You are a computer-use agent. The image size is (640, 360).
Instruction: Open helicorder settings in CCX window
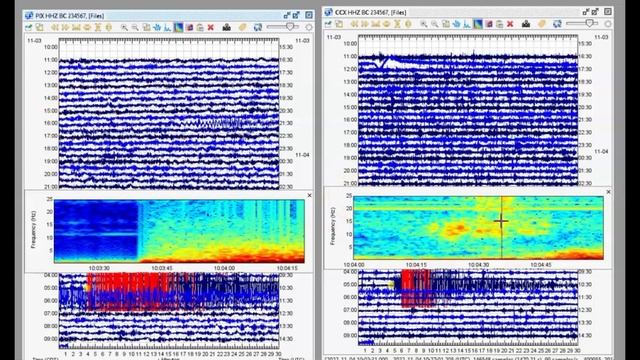328,24
